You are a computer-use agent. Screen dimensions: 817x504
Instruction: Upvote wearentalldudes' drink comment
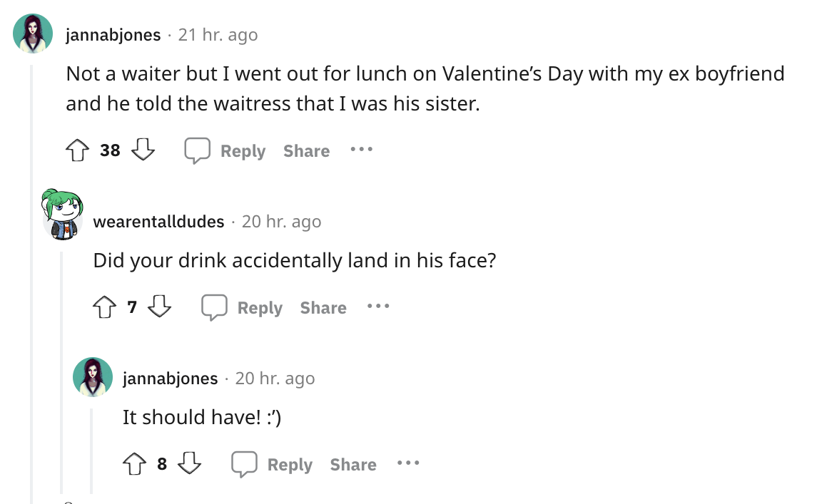pos(104,307)
